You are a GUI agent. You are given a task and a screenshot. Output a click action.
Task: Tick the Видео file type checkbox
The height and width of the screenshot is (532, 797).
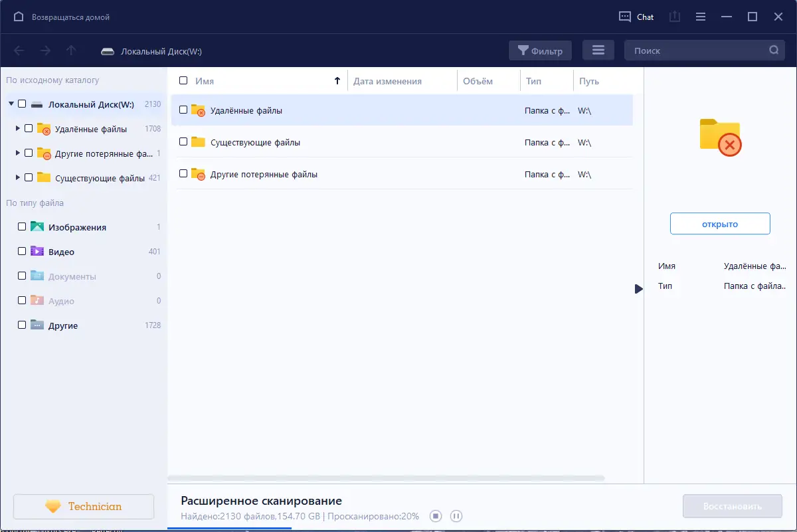[x=21, y=251]
